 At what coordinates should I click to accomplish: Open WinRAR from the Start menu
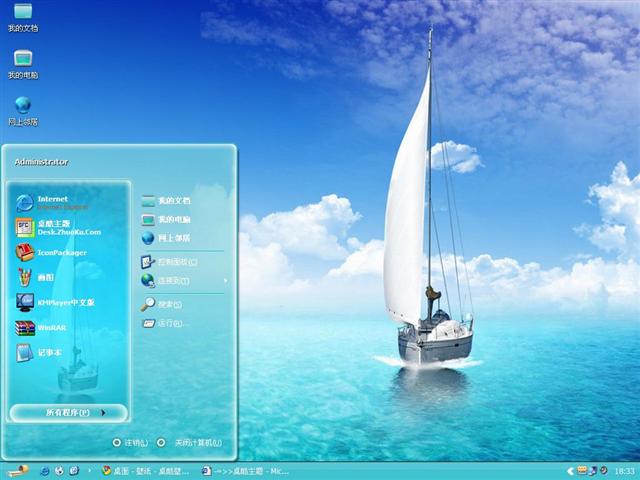(41, 328)
